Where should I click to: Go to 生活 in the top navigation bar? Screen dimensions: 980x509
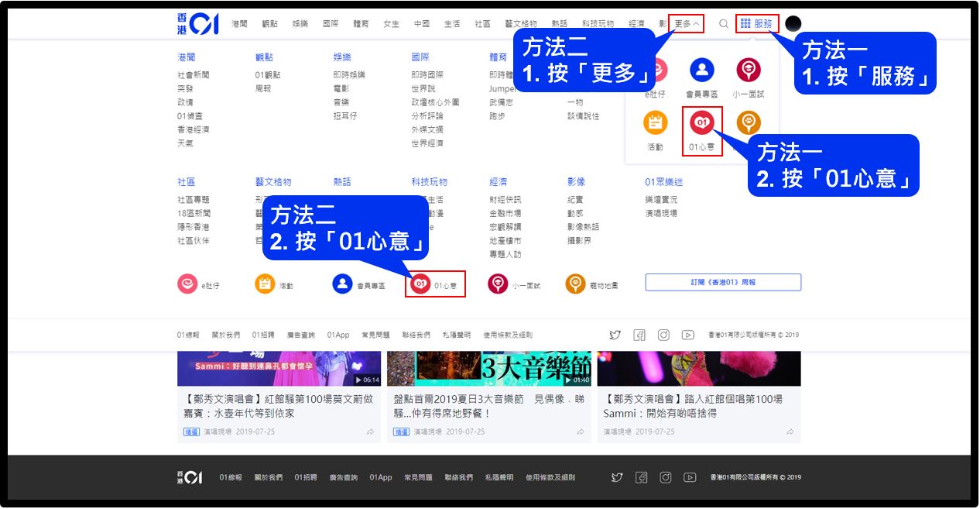(x=451, y=24)
